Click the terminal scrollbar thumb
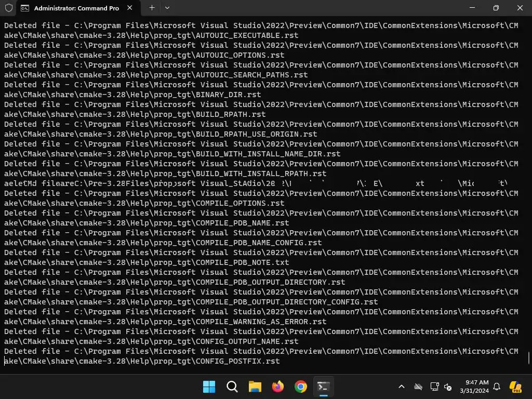Image resolution: width=532 pixels, height=399 pixels. click(529, 357)
